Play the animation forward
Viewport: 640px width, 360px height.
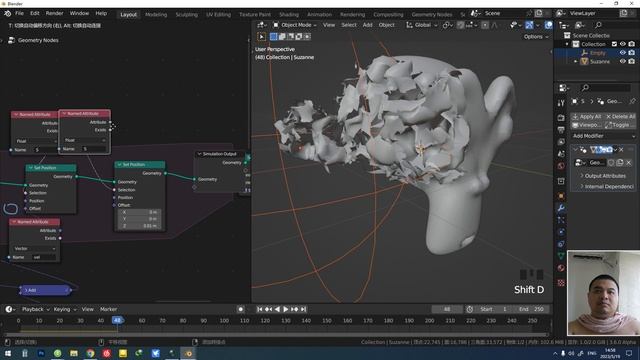286,309
